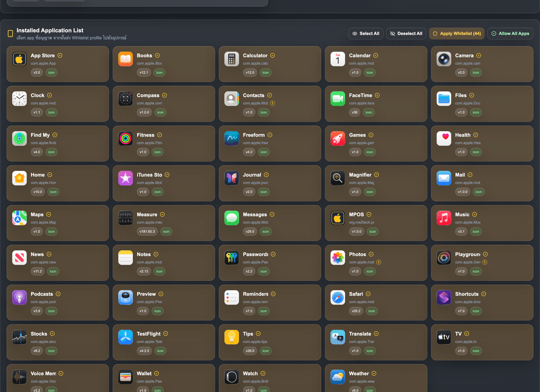Image resolution: width=540 pixels, height=392 pixels.
Task: Click the v11.2 badge on News
Action: pos(37,271)
